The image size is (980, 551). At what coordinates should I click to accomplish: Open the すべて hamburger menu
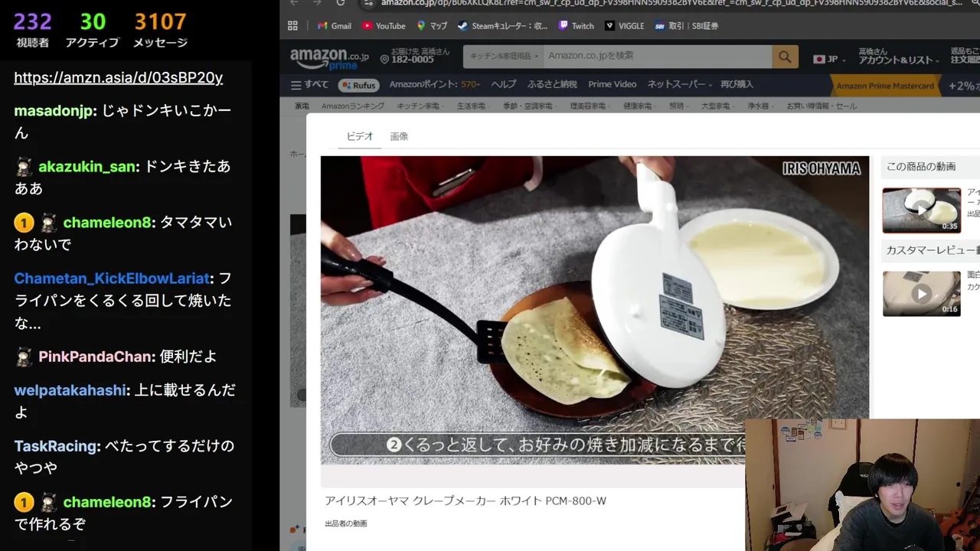(x=310, y=85)
